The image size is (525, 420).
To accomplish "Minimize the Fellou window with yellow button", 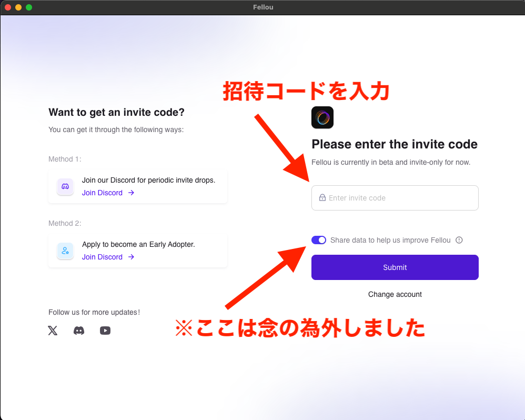I will pyautogui.click(x=18, y=7).
